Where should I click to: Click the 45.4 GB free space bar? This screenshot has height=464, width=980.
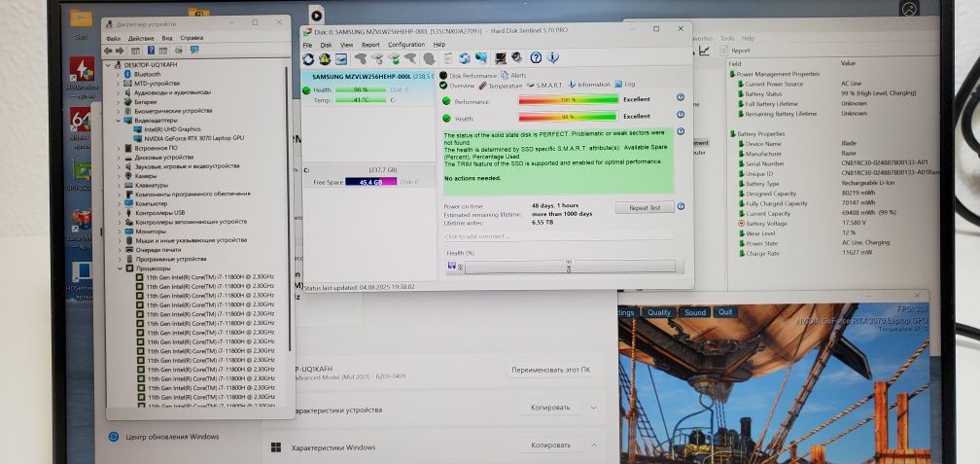(370, 182)
